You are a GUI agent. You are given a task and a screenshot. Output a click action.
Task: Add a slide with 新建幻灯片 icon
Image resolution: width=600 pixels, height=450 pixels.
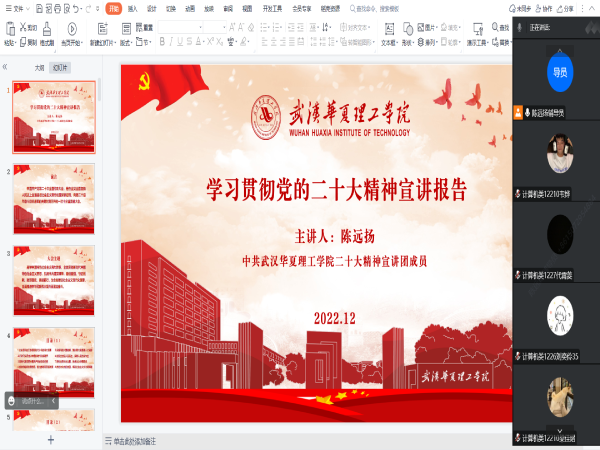coord(104,29)
